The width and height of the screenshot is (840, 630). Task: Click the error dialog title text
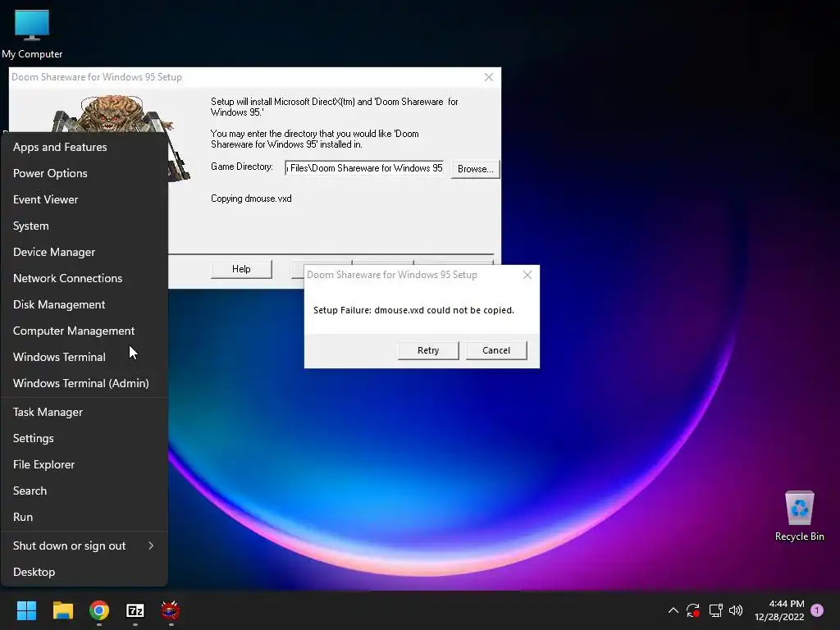tap(391, 275)
